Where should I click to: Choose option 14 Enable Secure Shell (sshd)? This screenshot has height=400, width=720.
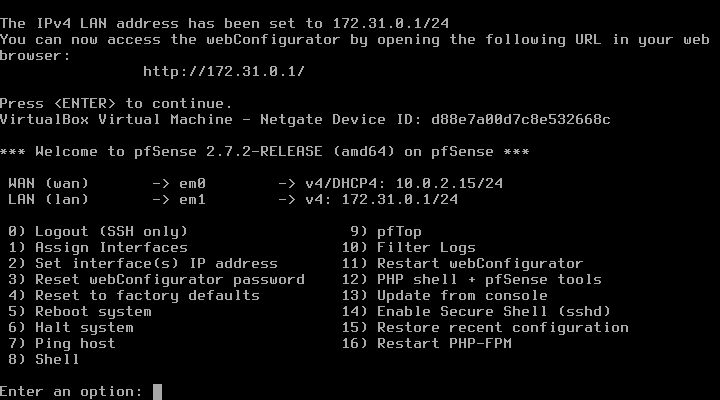pyautogui.click(x=476, y=312)
